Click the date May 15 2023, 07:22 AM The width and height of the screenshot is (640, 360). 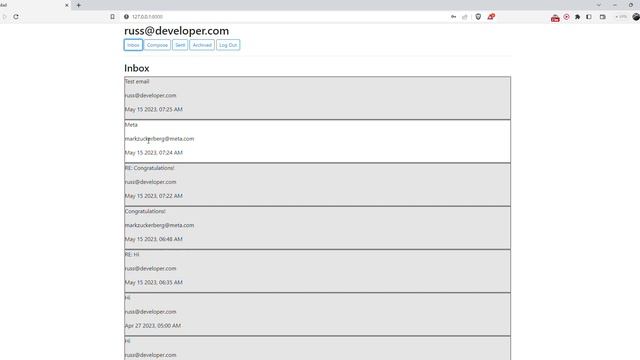coord(153,196)
